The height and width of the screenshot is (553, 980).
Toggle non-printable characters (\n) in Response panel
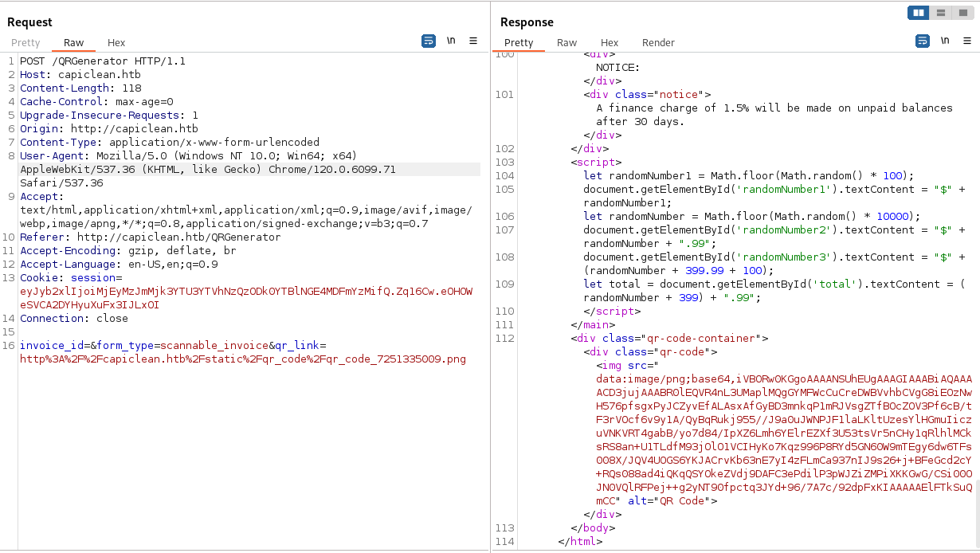945,41
